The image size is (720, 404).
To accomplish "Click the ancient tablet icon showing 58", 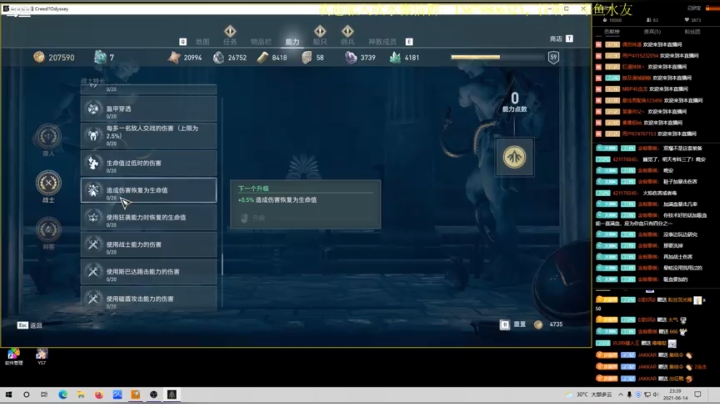I will coord(306,57).
